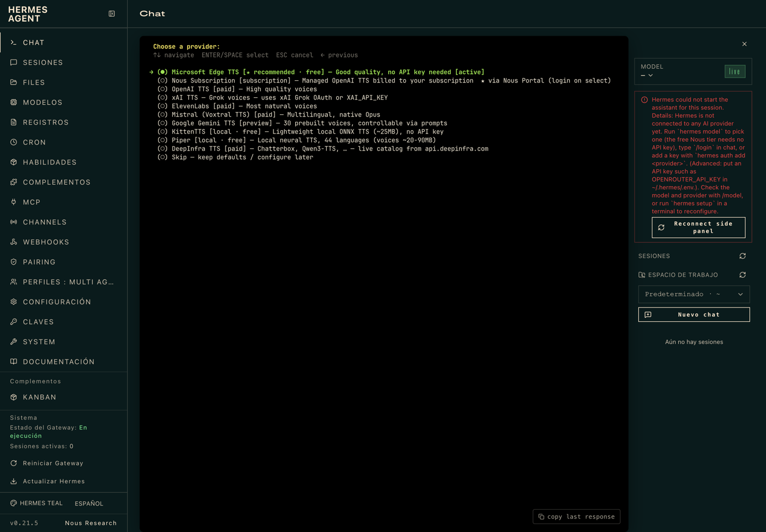Open Configuración page
Image resolution: width=766 pixels, height=532 pixels.
63,302
